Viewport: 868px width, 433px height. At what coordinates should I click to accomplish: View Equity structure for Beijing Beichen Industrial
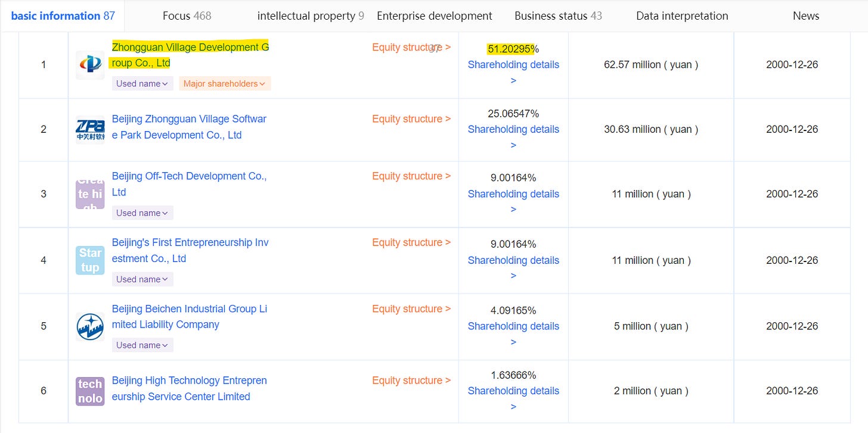(411, 309)
